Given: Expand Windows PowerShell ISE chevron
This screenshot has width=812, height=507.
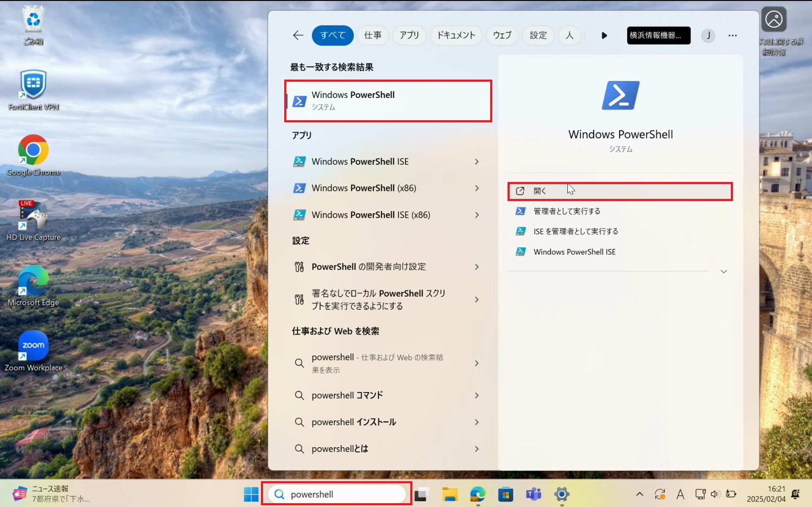Looking at the screenshot, I should 477,162.
